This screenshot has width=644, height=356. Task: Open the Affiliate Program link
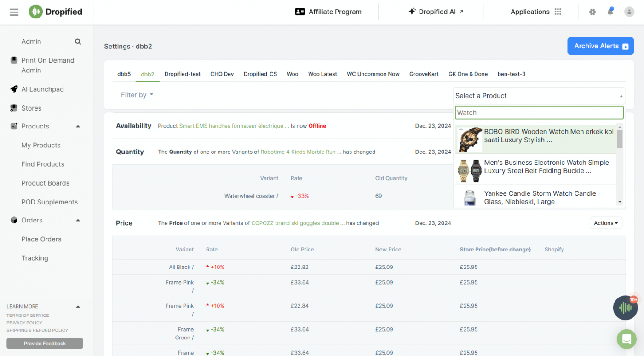328,12
